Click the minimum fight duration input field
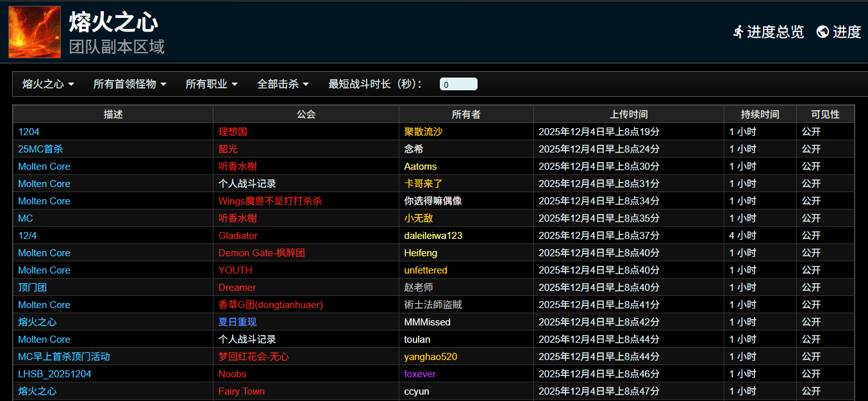868x401 pixels. pos(458,85)
